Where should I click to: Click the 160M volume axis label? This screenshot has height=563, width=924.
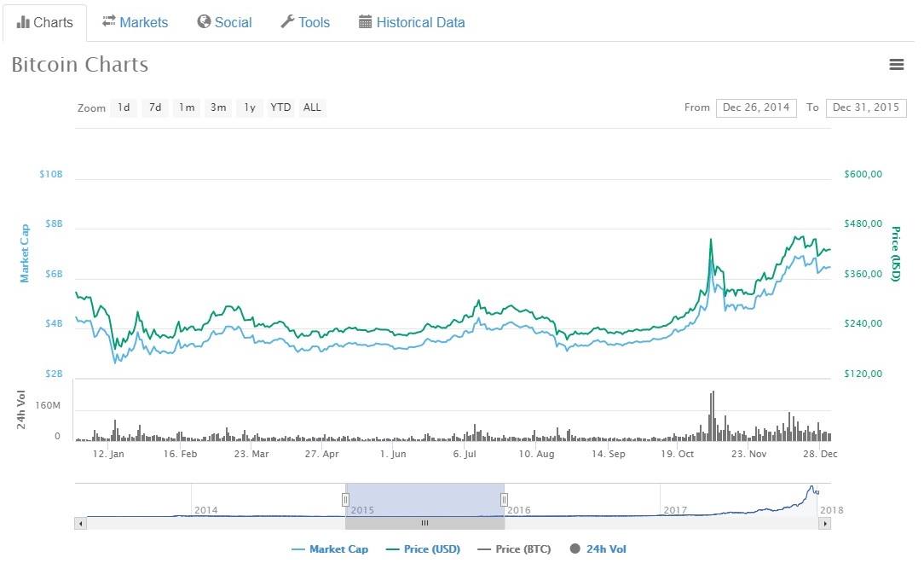point(48,405)
